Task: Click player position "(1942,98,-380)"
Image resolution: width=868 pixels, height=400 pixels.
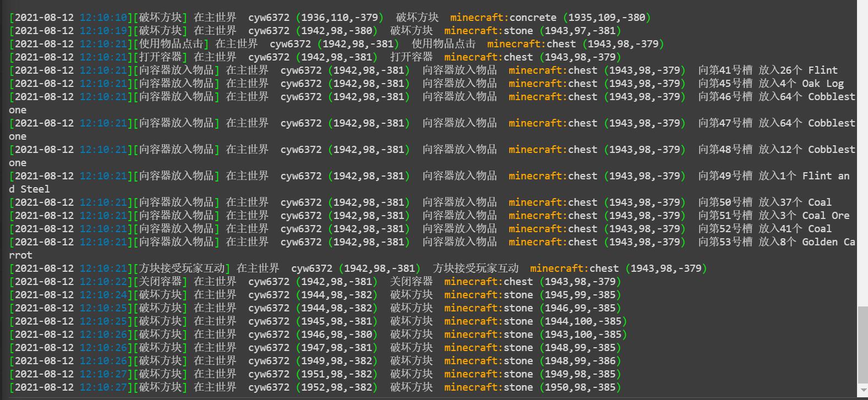Action: tap(337, 31)
